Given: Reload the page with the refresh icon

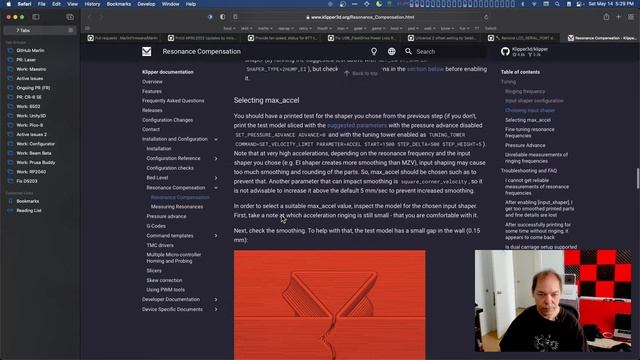Looking at the screenshot, I should tap(486, 17).
